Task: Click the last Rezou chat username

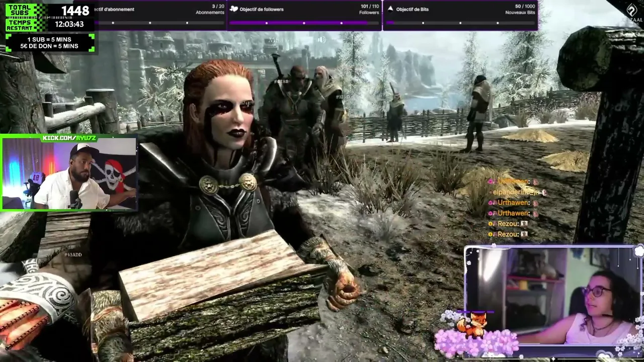Action: [508, 234]
